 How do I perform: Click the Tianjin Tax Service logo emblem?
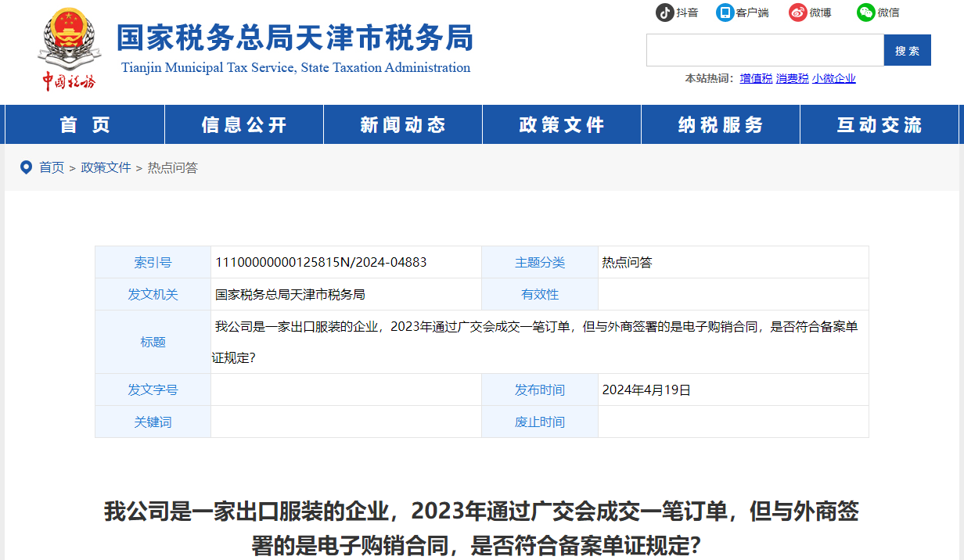(70, 43)
